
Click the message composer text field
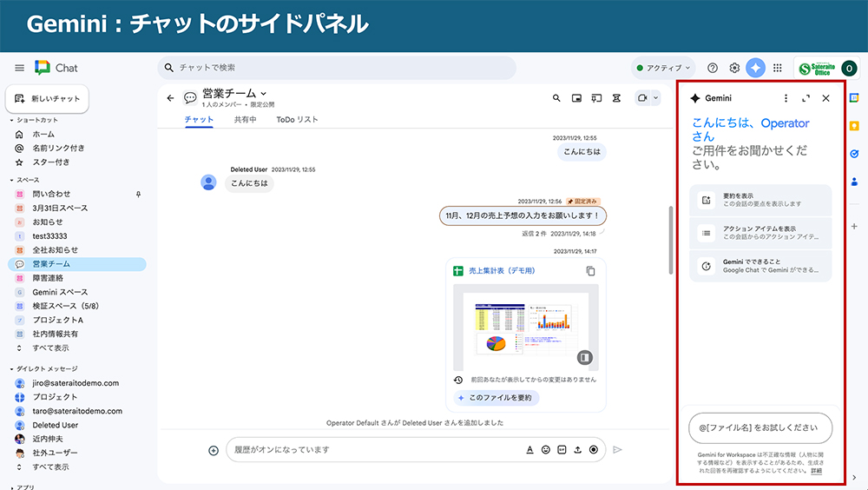click(x=377, y=449)
